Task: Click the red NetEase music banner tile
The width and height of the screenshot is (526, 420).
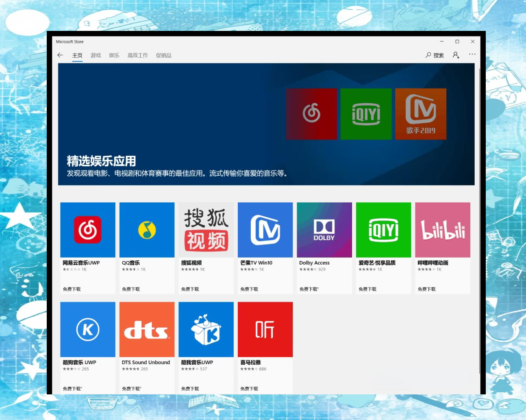Action: (x=311, y=114)
